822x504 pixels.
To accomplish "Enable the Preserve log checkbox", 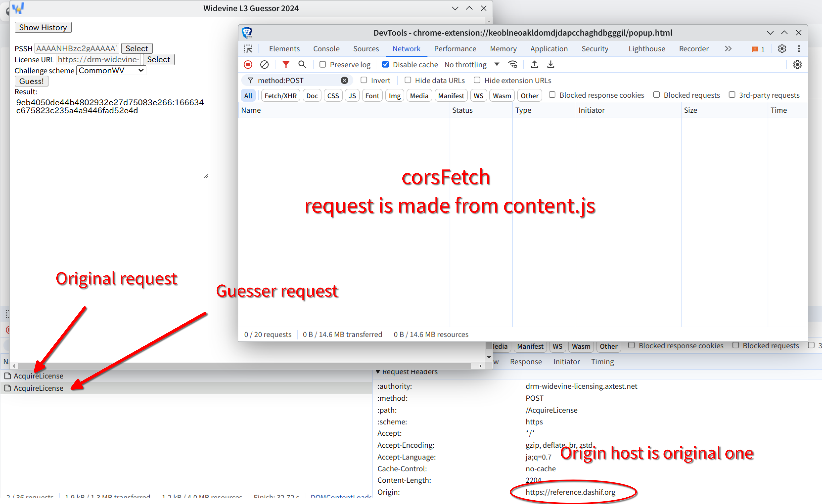I will (323, 65).
